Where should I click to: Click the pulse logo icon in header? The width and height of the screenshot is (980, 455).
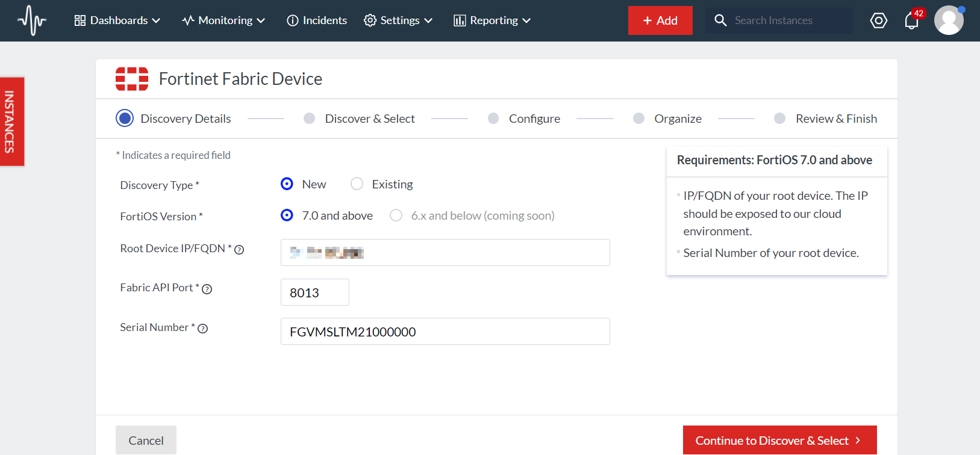pos(32,20)
